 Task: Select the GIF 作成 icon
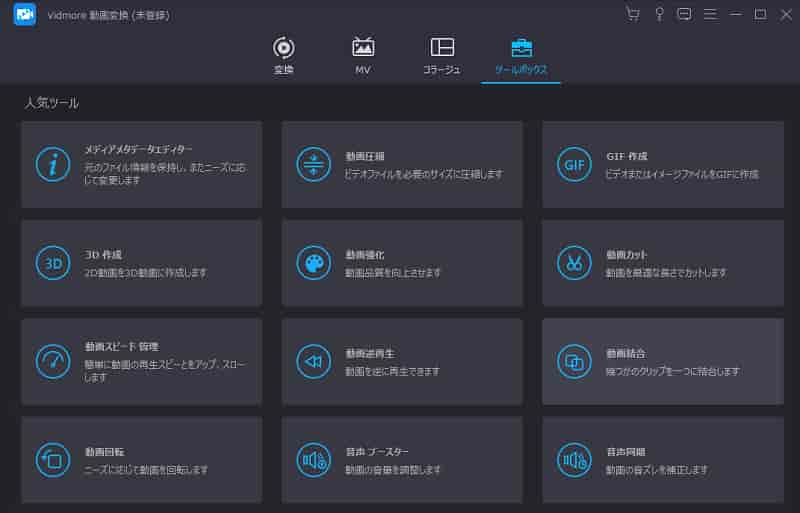click(x=574, y=164)
